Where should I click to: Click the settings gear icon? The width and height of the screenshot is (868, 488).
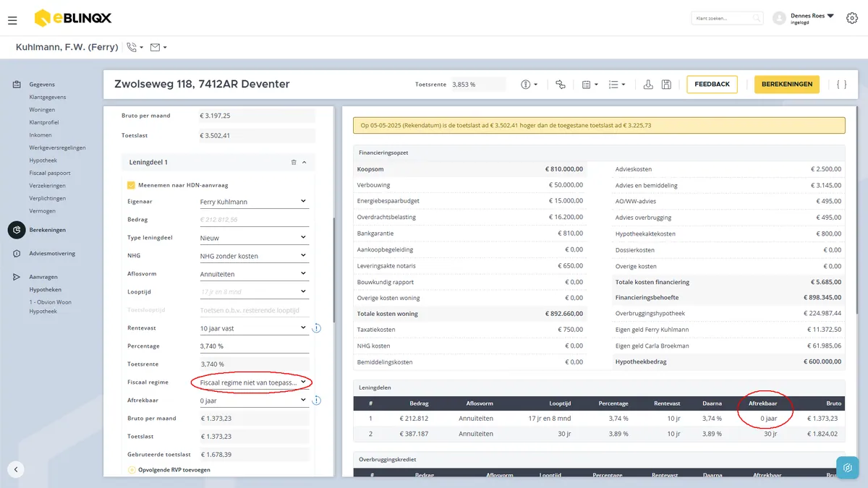(852, 18)
